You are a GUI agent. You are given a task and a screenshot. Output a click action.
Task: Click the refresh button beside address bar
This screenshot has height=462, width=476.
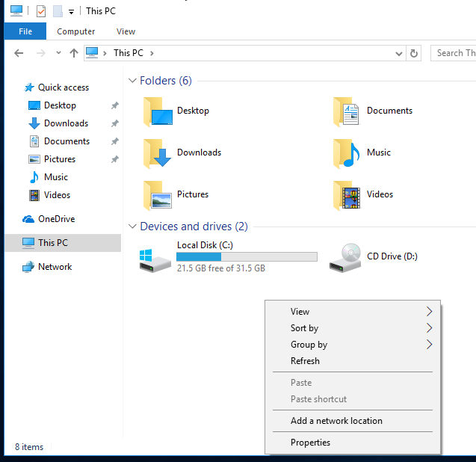[415, 53]
